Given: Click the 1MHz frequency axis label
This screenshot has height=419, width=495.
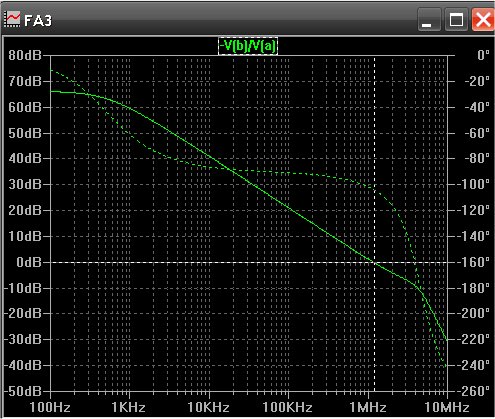Looking at the screenshot, I should (x=368, y=407).
